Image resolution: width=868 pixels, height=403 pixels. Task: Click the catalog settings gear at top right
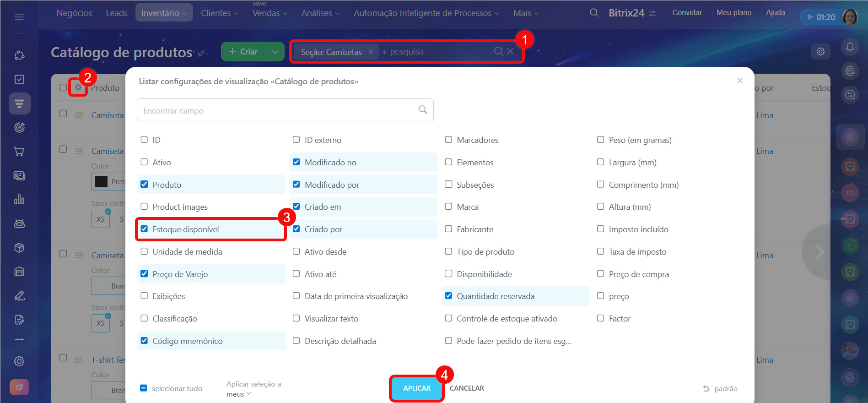(x=820, y=51)
